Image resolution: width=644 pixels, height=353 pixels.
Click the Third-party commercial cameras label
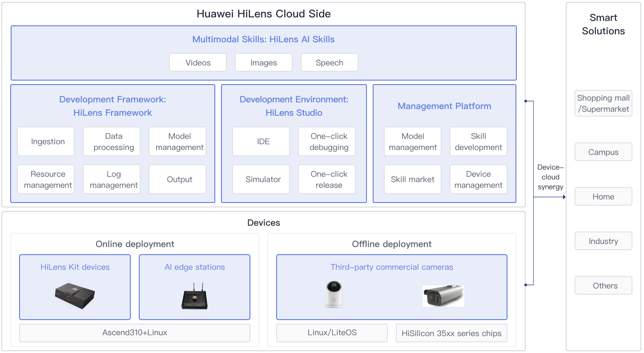(x=392, y=267)
